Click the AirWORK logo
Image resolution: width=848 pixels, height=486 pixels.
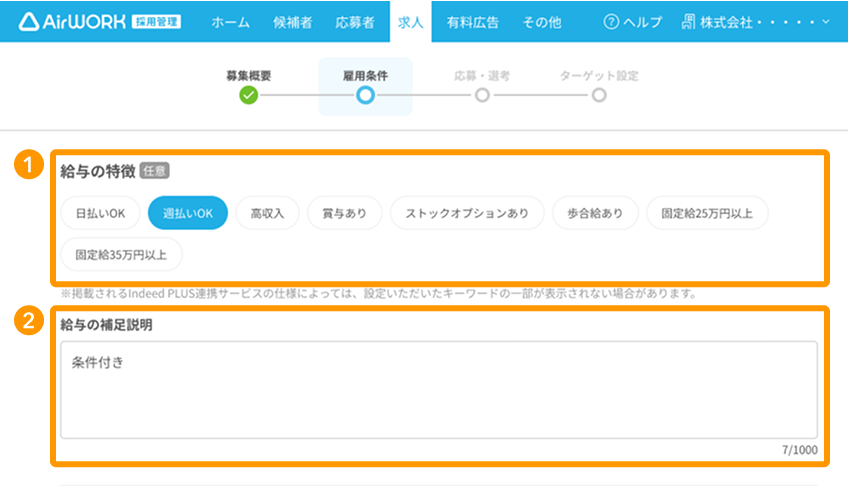click(x=72, y=22)
